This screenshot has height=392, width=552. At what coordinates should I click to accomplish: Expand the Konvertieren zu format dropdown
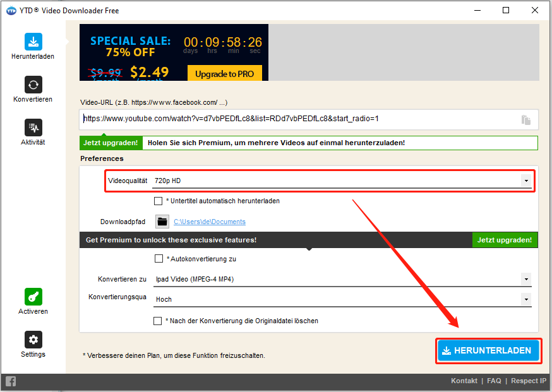[526, 278]
